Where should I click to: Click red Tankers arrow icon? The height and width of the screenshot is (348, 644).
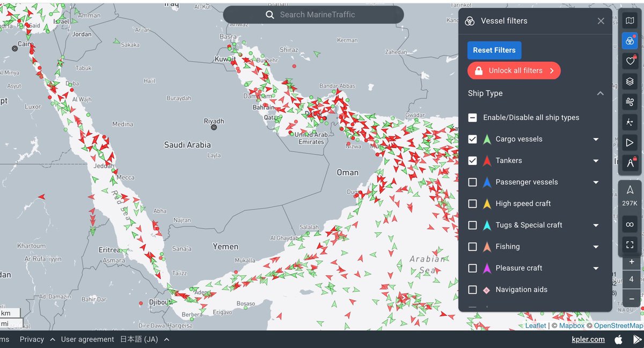(487, 161)
